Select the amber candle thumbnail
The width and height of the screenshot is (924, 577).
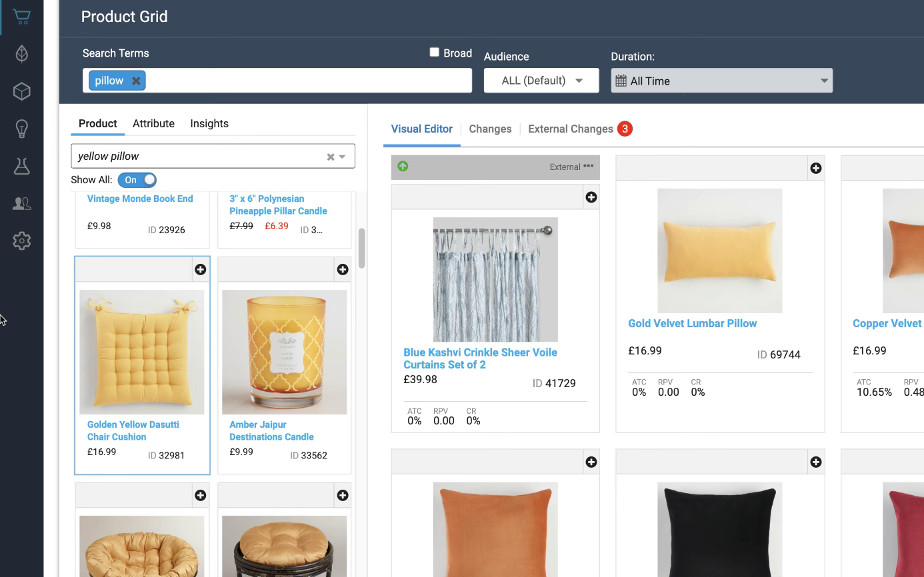pos(285,352)
